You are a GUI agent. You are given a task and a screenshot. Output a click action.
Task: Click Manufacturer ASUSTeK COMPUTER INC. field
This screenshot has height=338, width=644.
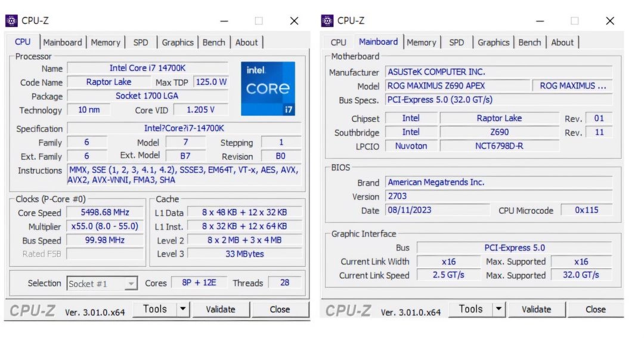pyautogui.click(x=499, y=72)
